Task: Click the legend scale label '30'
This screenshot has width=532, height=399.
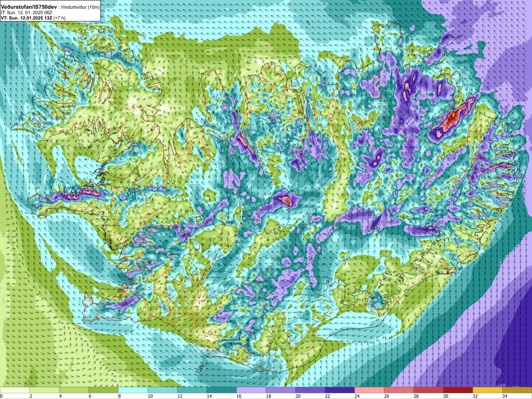Action: (445, 396)
